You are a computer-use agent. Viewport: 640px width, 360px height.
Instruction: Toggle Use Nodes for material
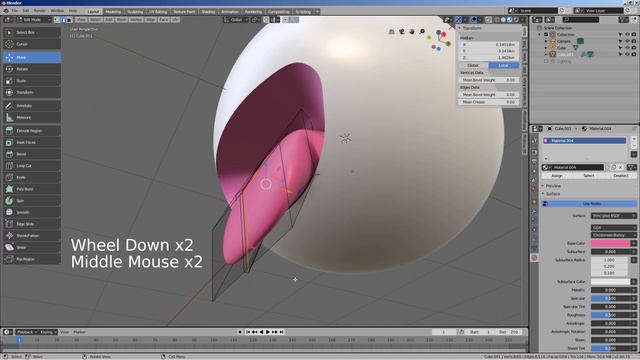pos(589,203)
